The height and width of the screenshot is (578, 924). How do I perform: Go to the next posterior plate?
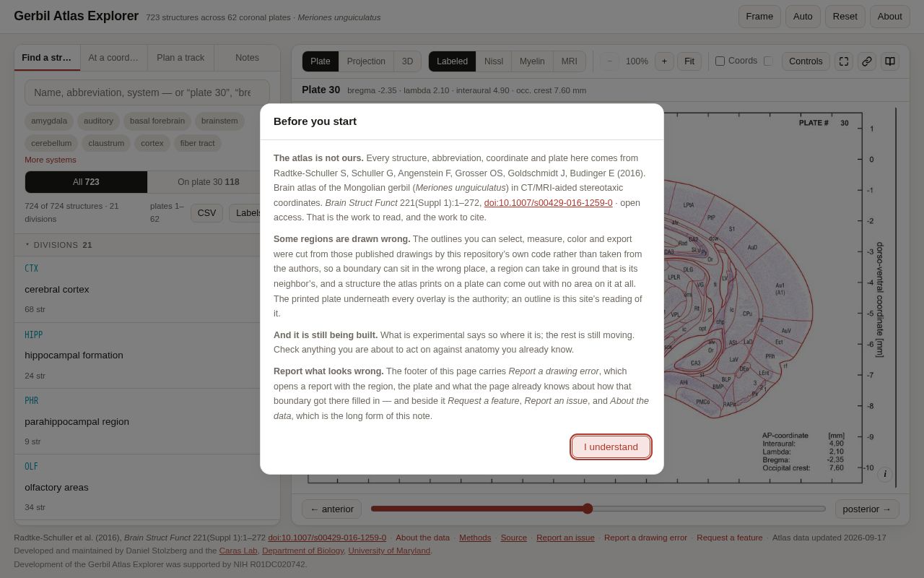pyautogui.click(x=867, y=509)
